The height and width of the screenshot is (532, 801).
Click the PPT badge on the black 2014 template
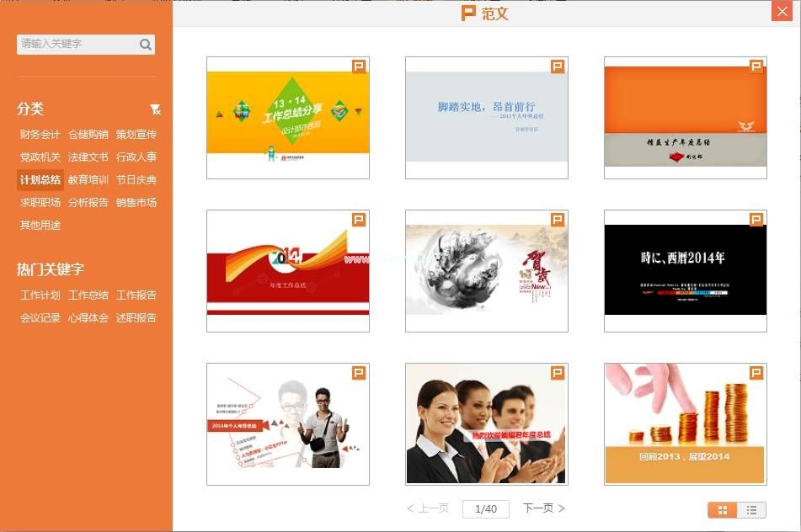[x=756, y=220]
